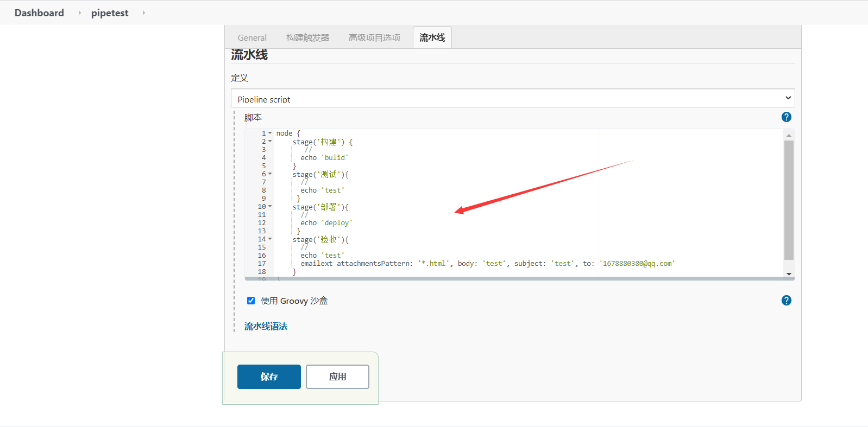The image size is (868, 427).
Task: Click the echo 'bulid' line
Action: pos(324,157)
